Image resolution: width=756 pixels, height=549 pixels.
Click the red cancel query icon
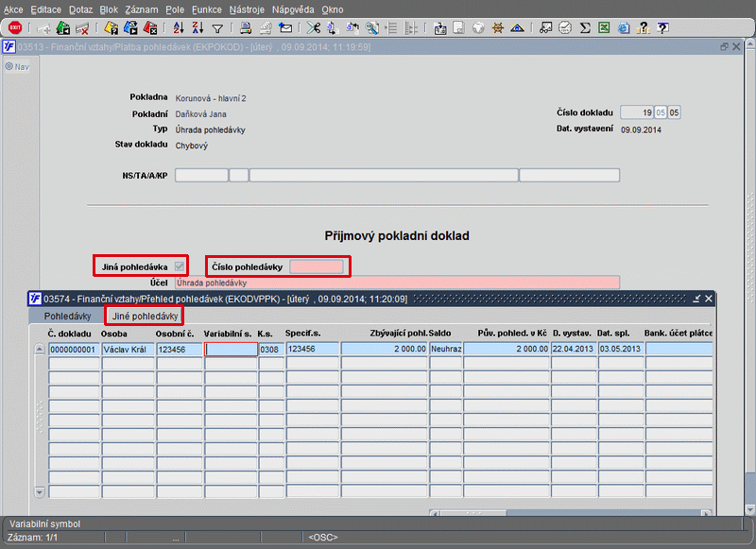tap(150, 28)
